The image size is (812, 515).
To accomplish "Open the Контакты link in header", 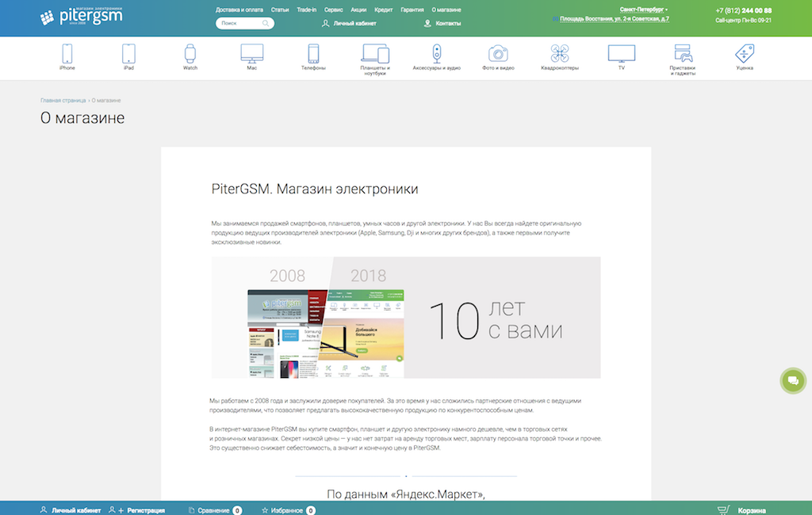I will (x=442, y=23).
